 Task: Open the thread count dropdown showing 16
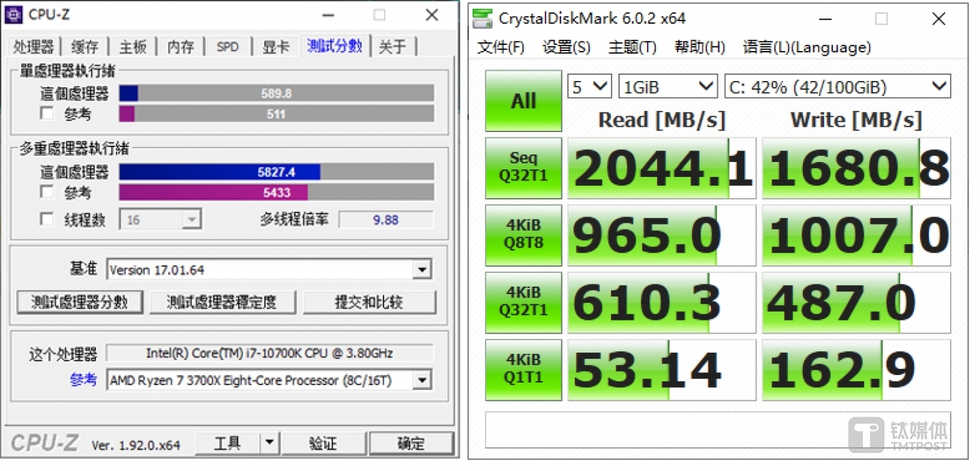[x=161, y=220]
